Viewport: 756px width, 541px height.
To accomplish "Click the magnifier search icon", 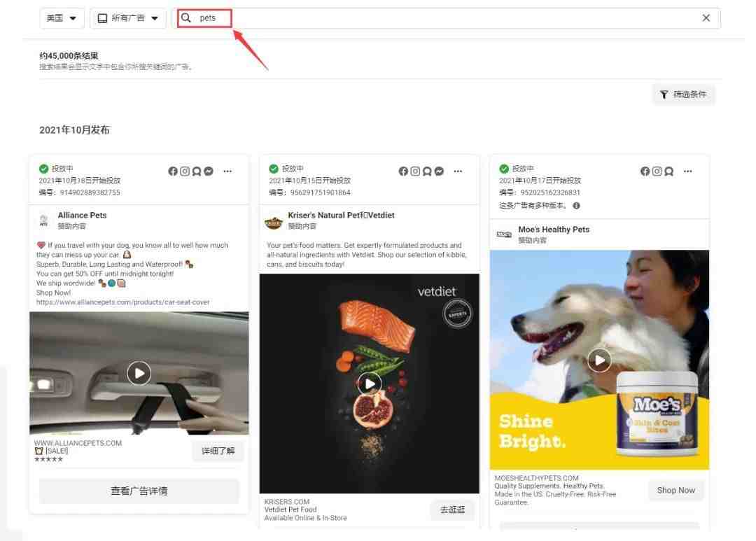I will click(x=185, y=18).
